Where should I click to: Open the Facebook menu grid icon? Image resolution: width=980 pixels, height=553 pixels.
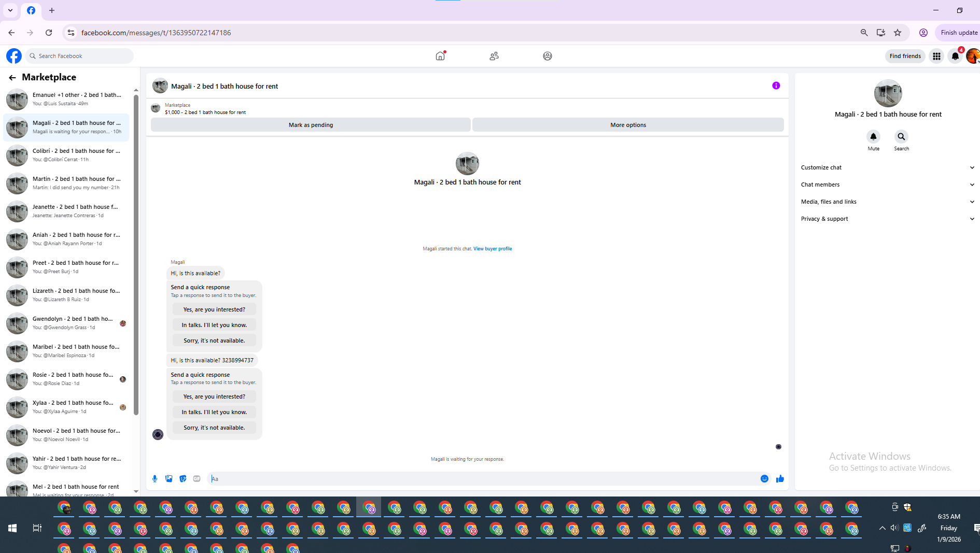tap(936, 56)
